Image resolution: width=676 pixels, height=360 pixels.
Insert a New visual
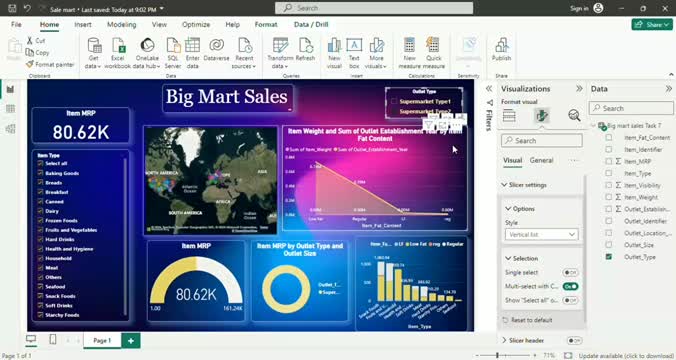coord(334,53)
